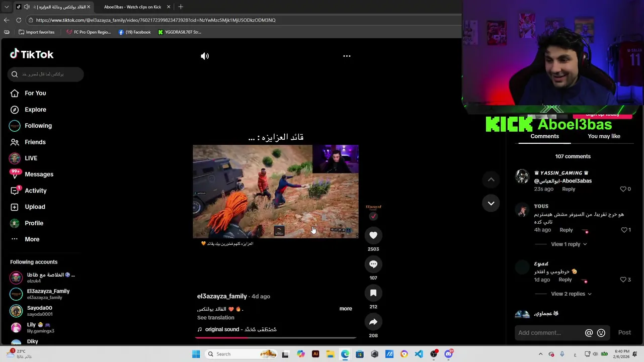
Task: Go to the previous video with up arrow
Action: click(491, 179)
